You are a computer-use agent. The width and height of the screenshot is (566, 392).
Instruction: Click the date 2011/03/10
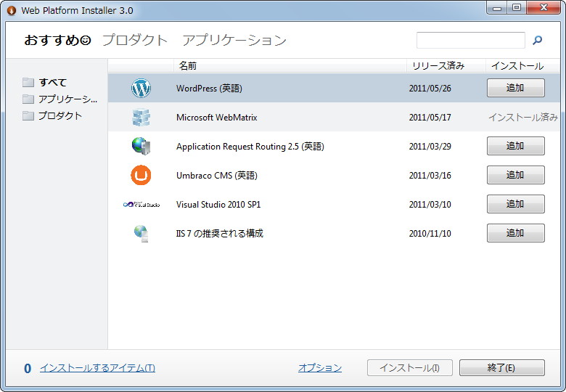coord(430,205)
